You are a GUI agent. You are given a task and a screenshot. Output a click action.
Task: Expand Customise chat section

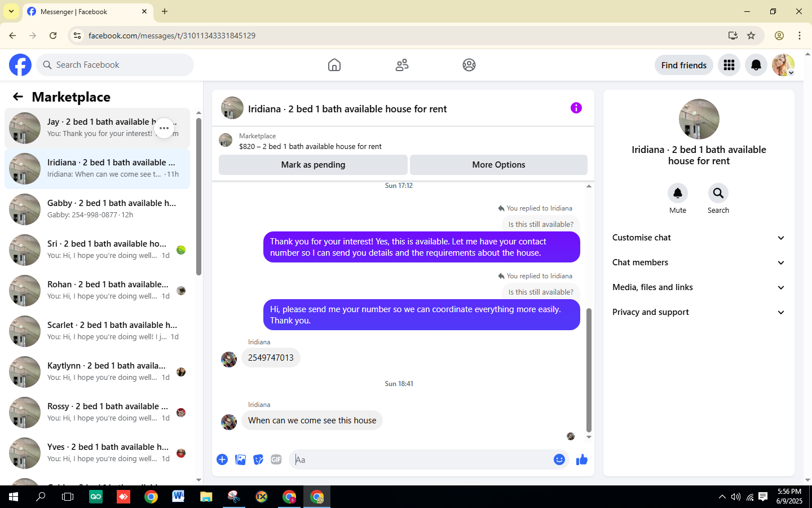point(699,238)
